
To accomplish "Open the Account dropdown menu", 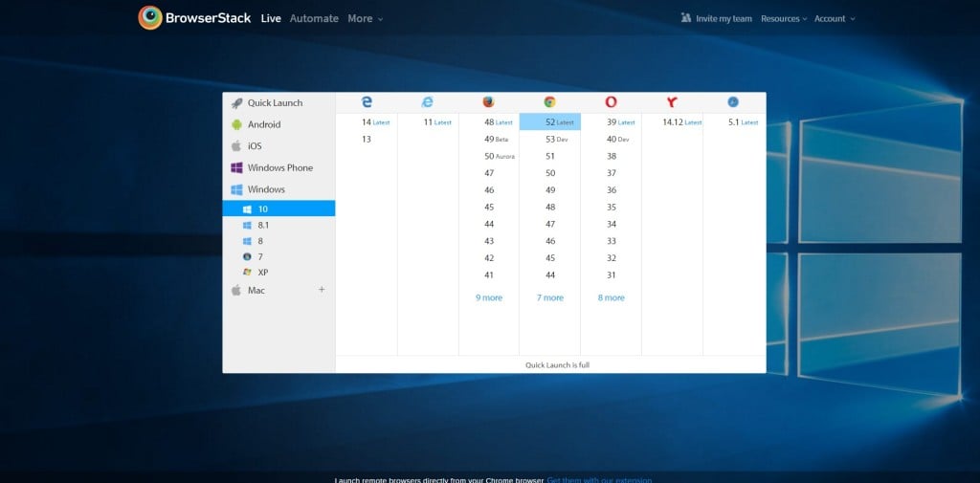I will [x=835, y=18].
